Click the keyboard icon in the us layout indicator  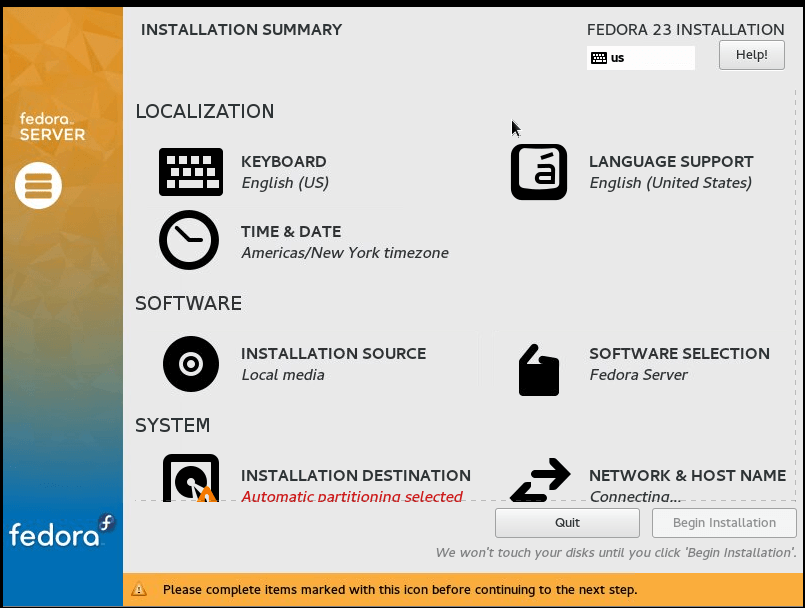tap(599, 58)
